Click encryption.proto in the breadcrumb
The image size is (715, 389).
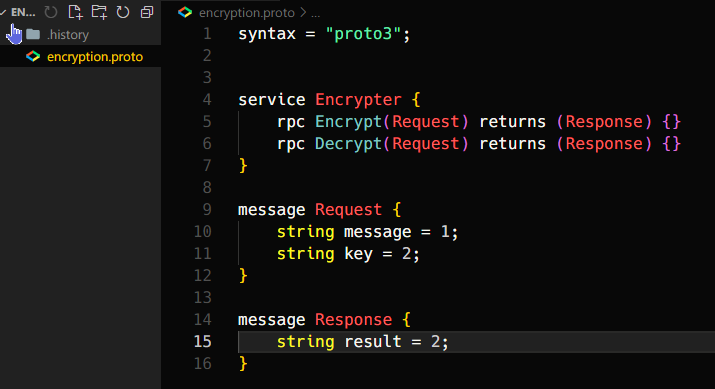pyautogui.click(x=247, y=13)
